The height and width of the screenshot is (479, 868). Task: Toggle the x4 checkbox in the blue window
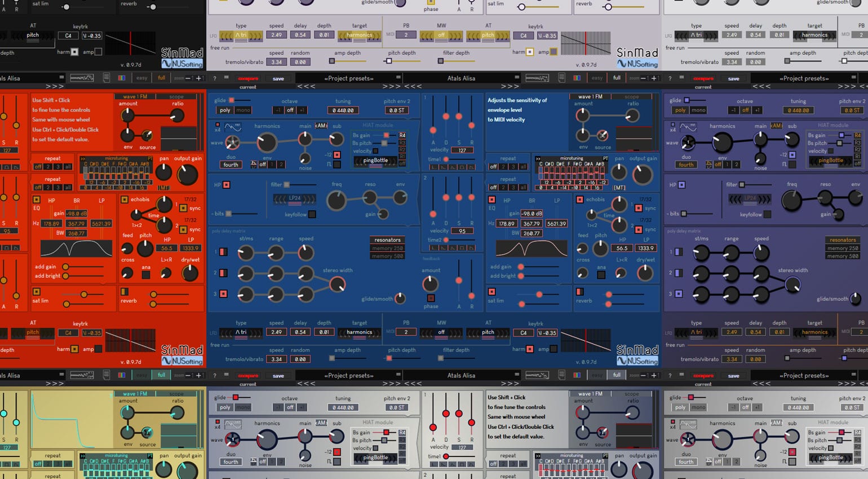[218, 124]
